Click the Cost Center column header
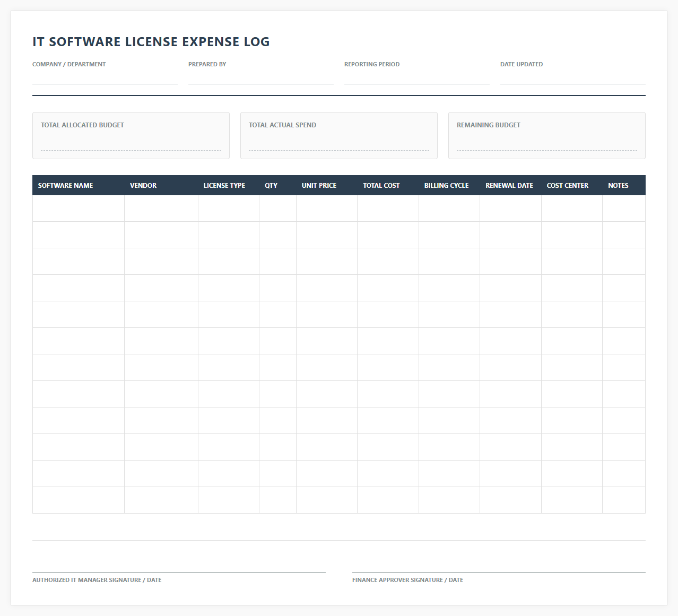The width and height of the screenshot is (678, 616). pos(572,185)
